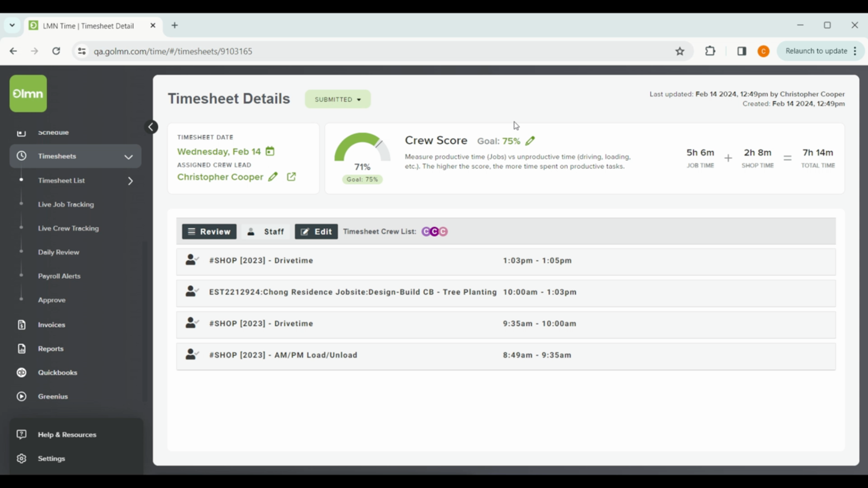Click the 2h 8m shop time value
868x488 pixels.
(758, 152)
